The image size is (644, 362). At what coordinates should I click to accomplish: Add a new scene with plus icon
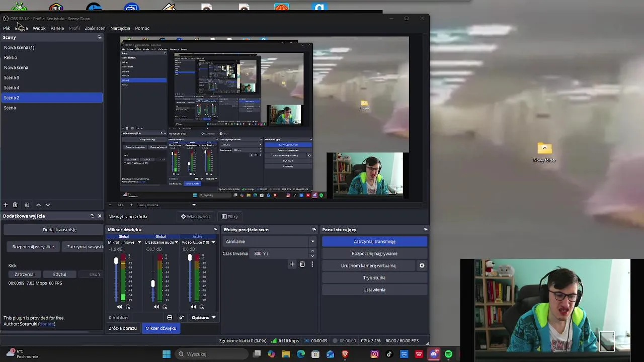click(x=6, y=205)
